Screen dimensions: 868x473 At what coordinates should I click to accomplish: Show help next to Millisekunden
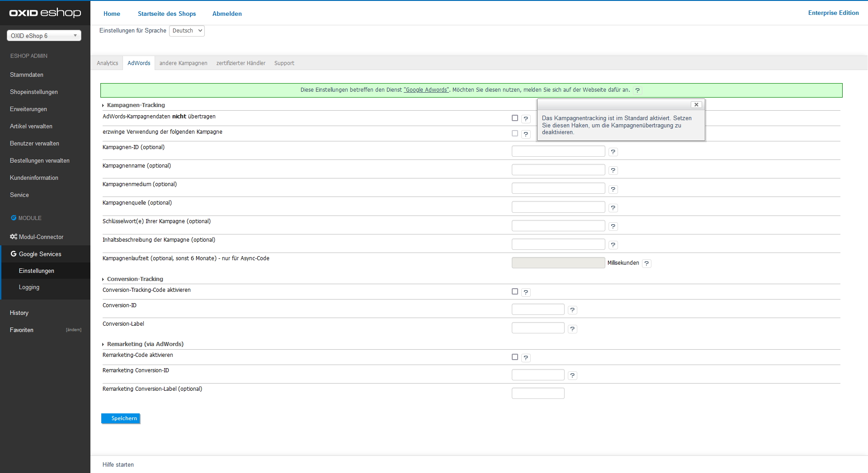646,263
